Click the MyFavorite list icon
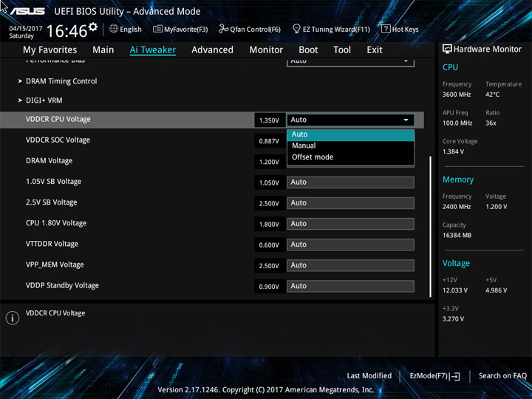This screenshot has width=532, height=399. point(157,29)
